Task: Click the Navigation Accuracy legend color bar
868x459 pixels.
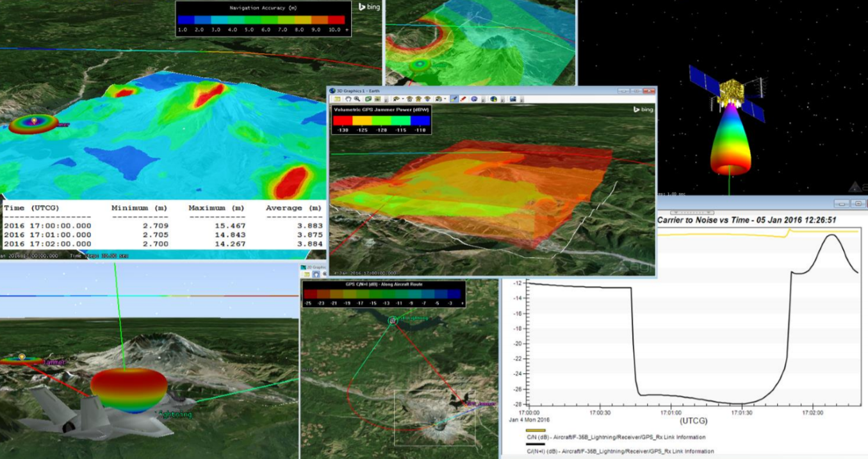Action: click(262, 19)
